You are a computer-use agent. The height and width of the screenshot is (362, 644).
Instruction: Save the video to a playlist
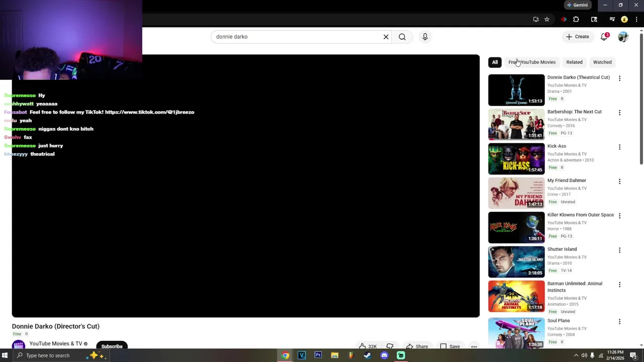[450, 346]
